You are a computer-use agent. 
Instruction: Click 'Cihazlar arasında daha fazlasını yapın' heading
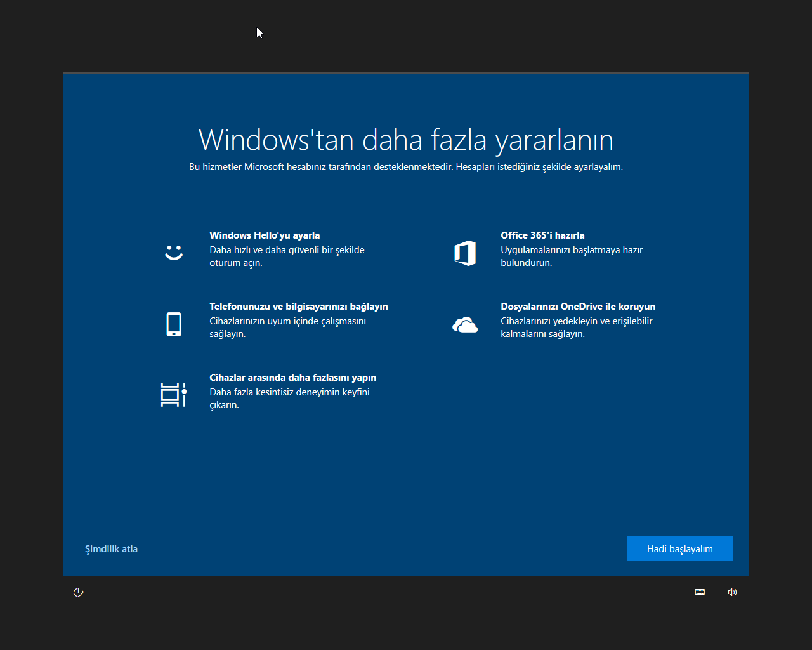293,378
